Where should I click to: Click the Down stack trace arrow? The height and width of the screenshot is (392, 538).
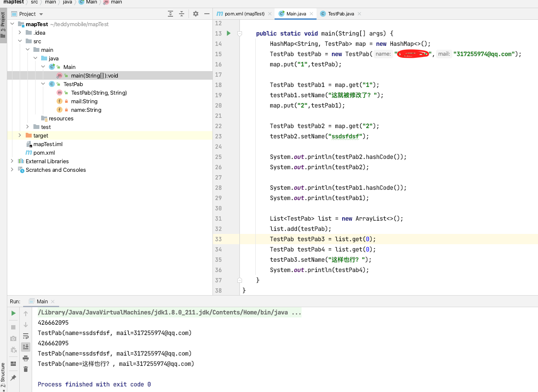pos(26,325)
